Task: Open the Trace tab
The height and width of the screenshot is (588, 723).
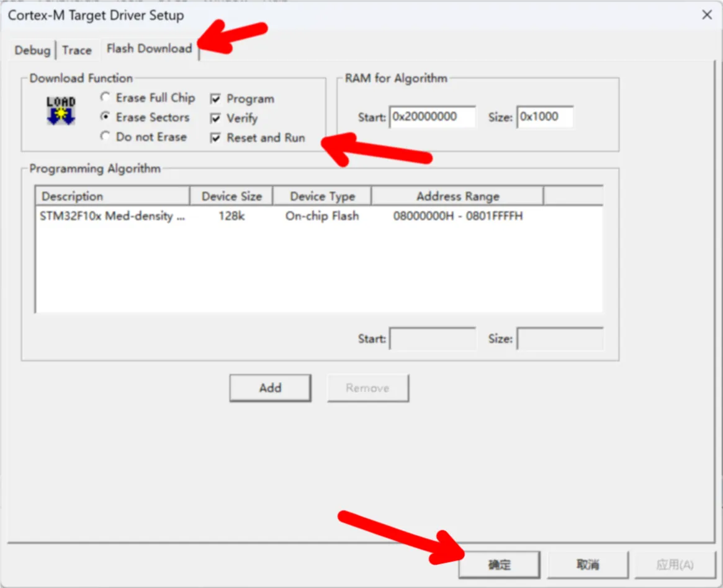Action: point(76,50)
